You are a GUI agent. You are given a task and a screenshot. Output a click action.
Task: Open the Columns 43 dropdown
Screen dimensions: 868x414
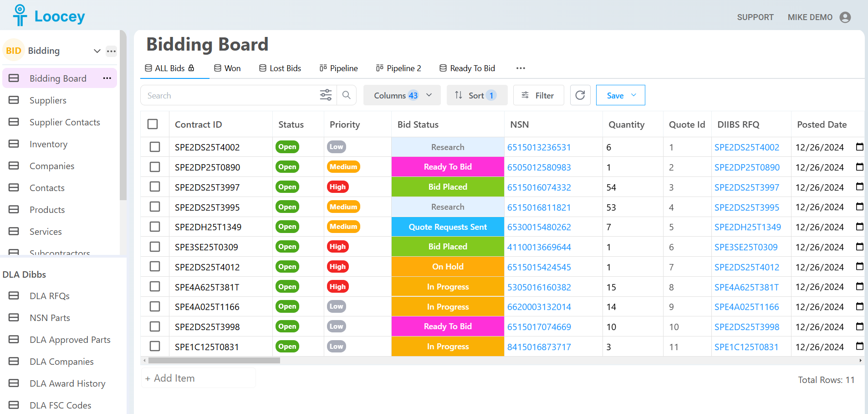[402, 95]
